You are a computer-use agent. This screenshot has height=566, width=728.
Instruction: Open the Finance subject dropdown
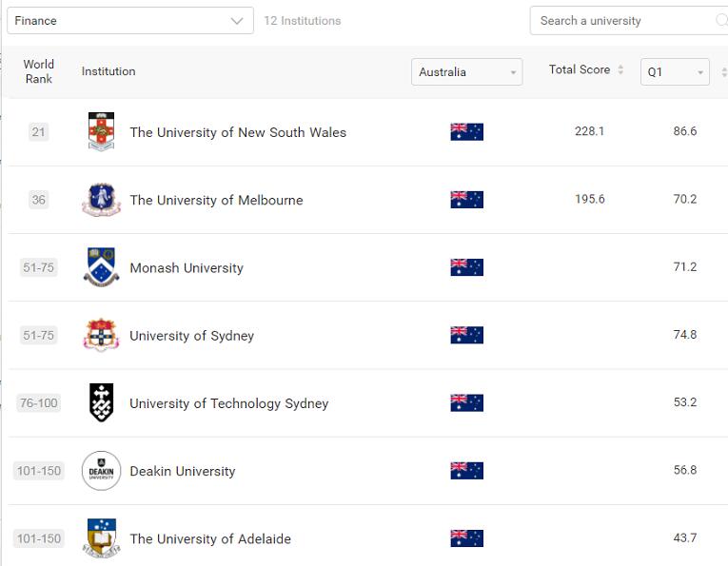(129, 21)
